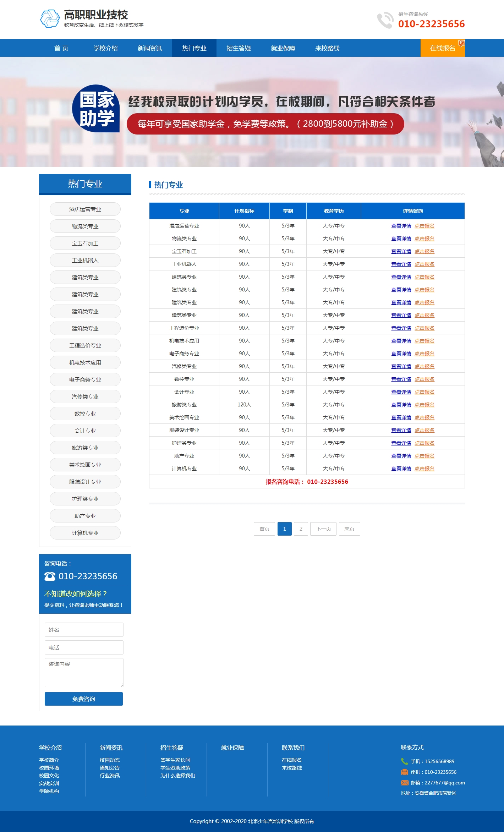Image resolution: width=504 pixels, height=832 pixels.
Task: Click 点击报名 for 物流类专业 row
Action: pyautogui.click(x=424, y=239)
